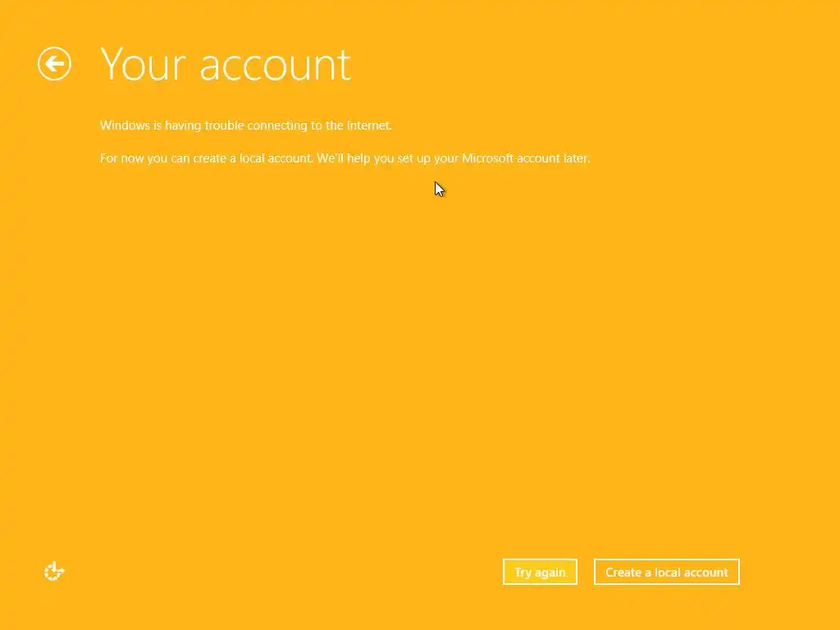Open the Ease of Access icon

(x=54, y=571)
